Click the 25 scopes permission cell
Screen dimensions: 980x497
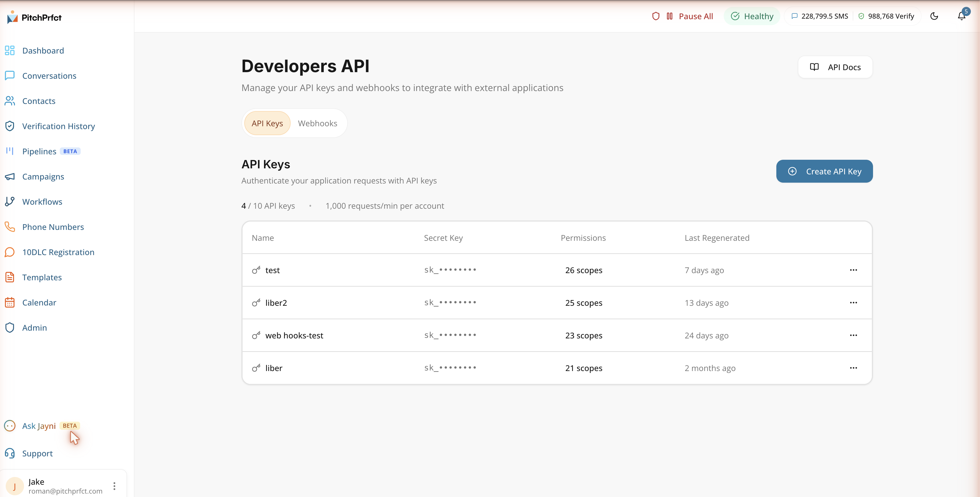click(584, 303)
